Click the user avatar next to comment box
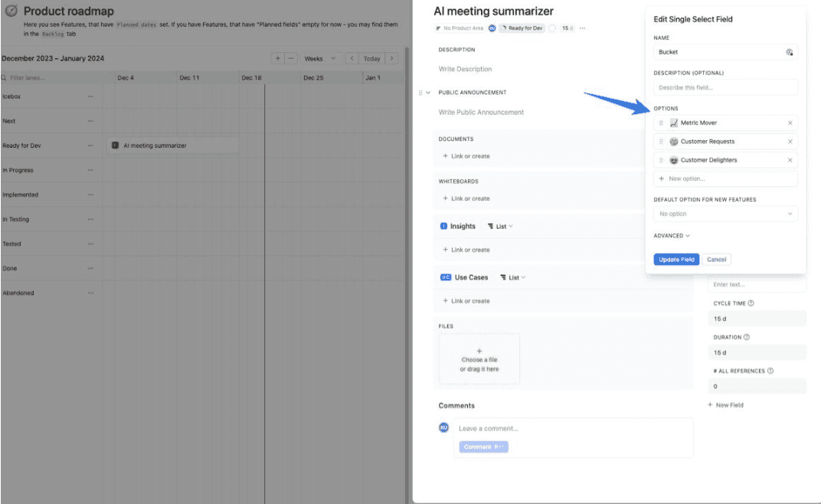The image size is (821, 504). [x=443, y=427]
